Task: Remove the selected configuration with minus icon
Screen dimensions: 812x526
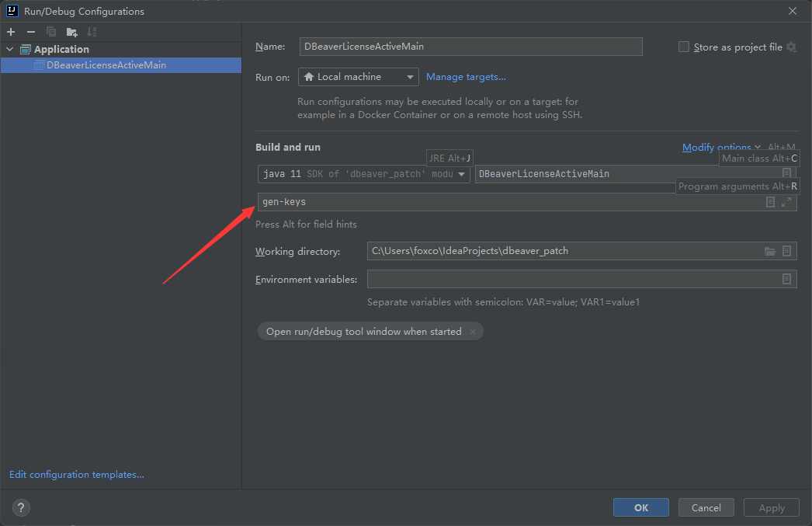Action: click(31, 32)
